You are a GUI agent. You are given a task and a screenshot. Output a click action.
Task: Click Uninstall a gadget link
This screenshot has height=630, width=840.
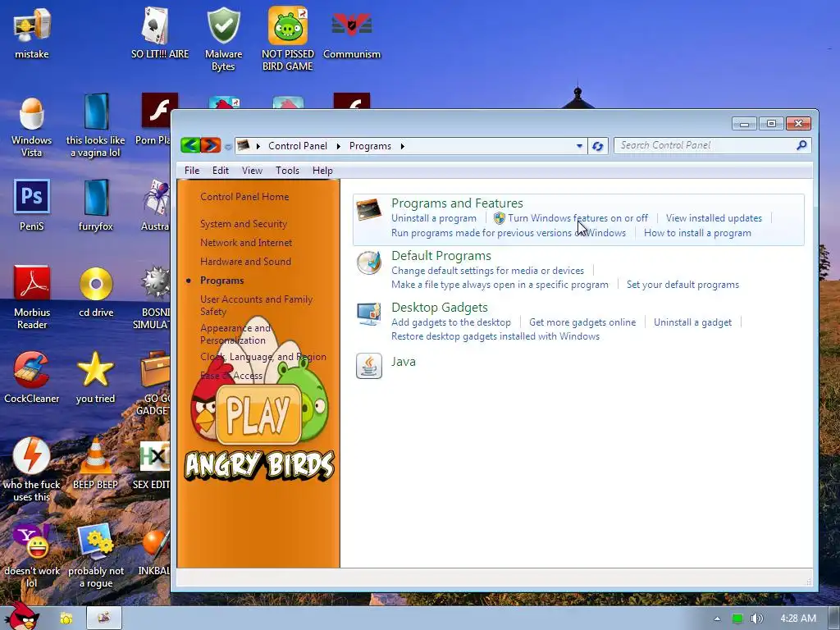tap(692, 322)
